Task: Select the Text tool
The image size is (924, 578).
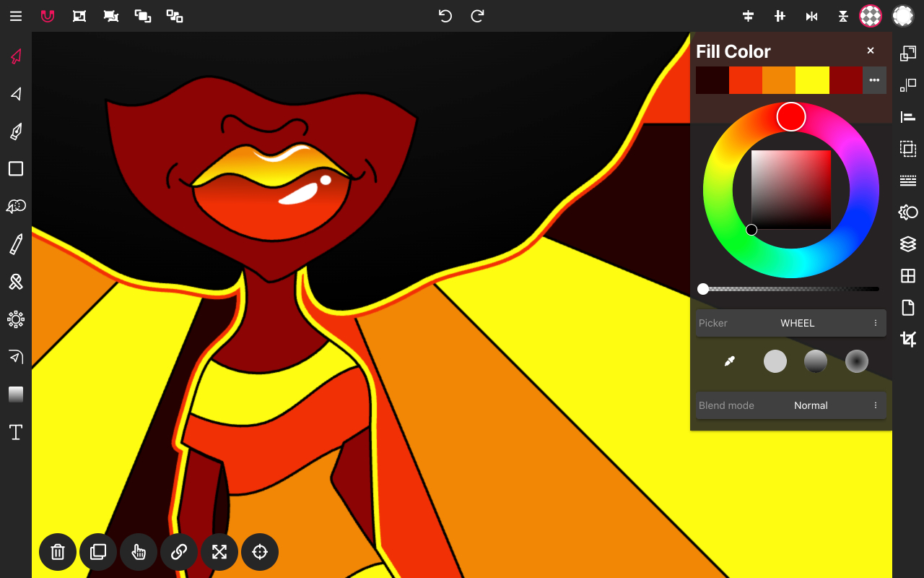Action: point(16,432)
